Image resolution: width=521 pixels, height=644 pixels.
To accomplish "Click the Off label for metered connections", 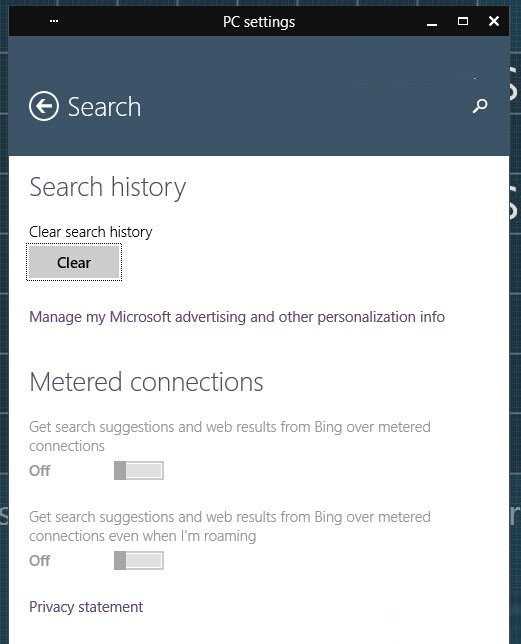I will point(40,471).
